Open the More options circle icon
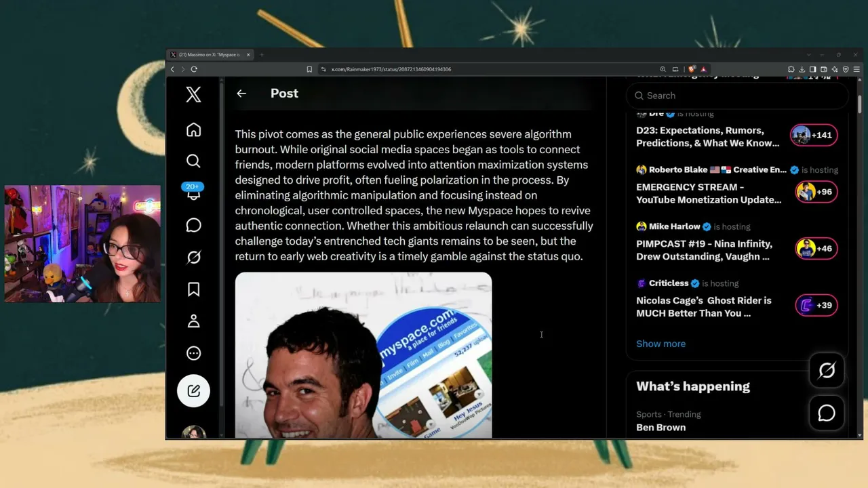Image resolution: width=868 pixels, height=488 pixels. coord(193,353)
